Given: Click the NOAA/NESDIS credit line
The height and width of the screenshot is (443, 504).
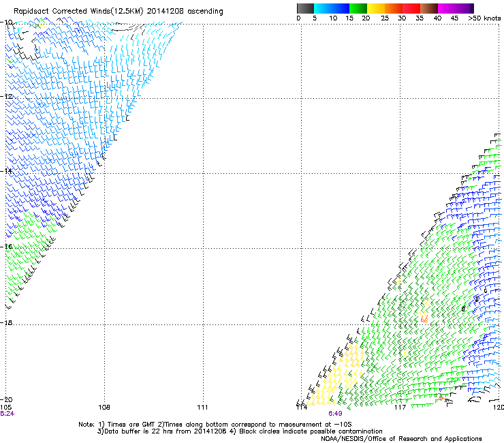Looking at the screenshot, I should tap(401, 439).
